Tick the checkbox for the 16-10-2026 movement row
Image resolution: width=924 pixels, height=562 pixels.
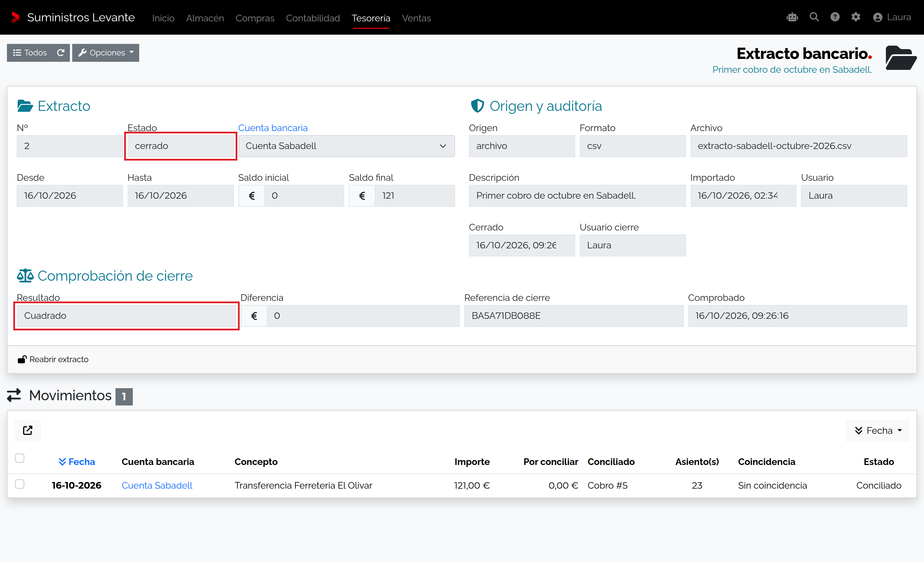tap(20, 484)
